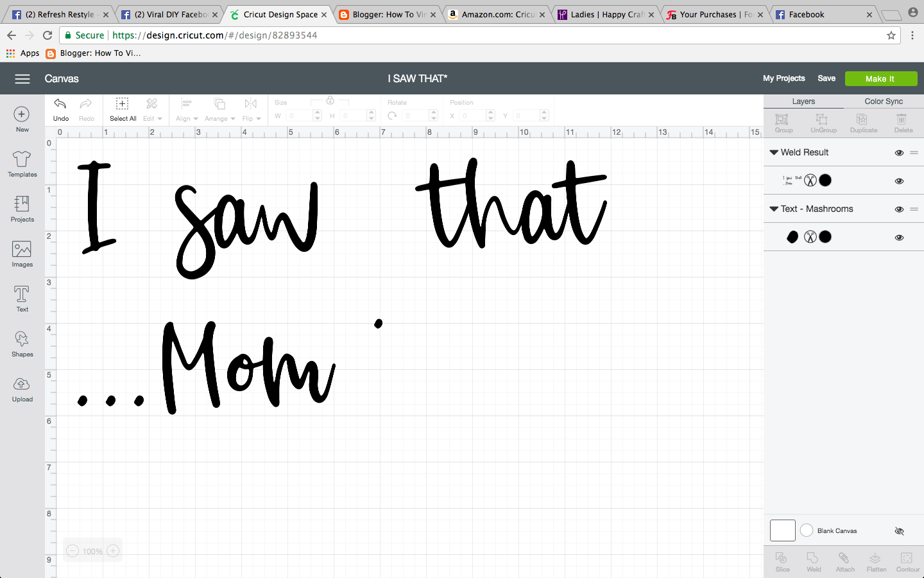924x578 pixels.
Task: Click the Duplicate layer icon
Action: [863, 123]
